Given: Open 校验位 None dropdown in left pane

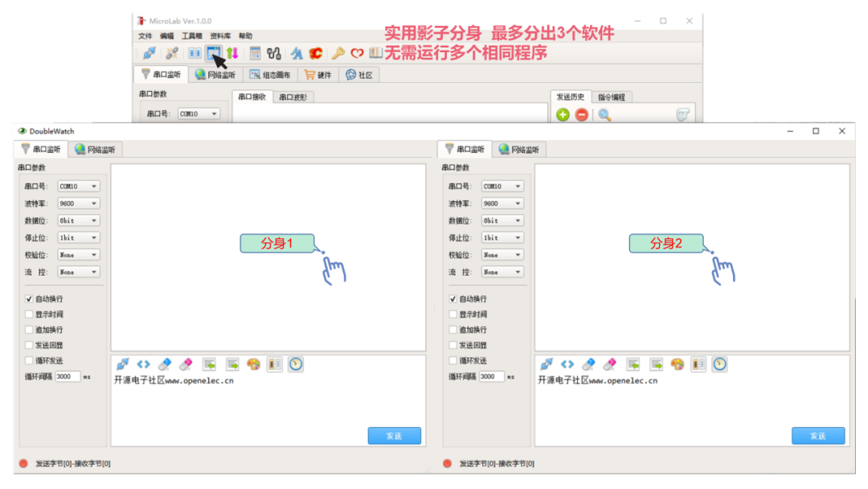Looking at the screenshot, I should [79, 255].
